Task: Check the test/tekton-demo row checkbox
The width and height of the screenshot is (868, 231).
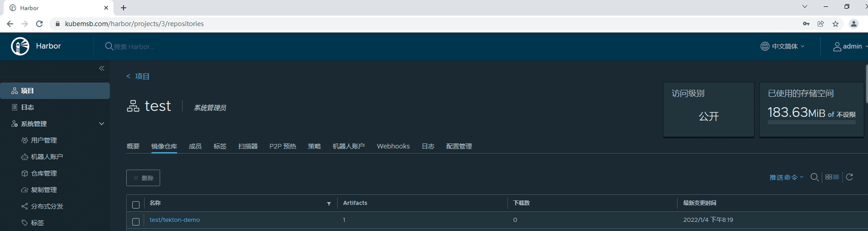Action: click(x=136, y=221)
